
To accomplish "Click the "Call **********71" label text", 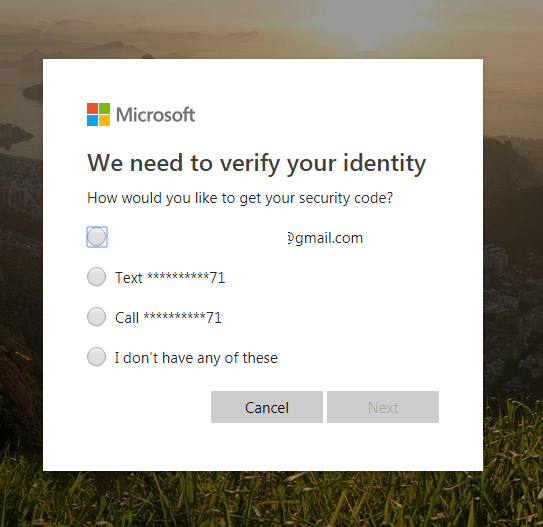I will click(168, 318).
